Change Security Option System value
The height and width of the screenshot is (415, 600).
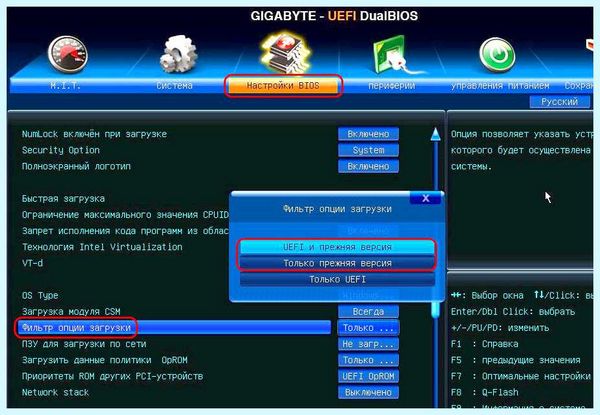[368, 150]
